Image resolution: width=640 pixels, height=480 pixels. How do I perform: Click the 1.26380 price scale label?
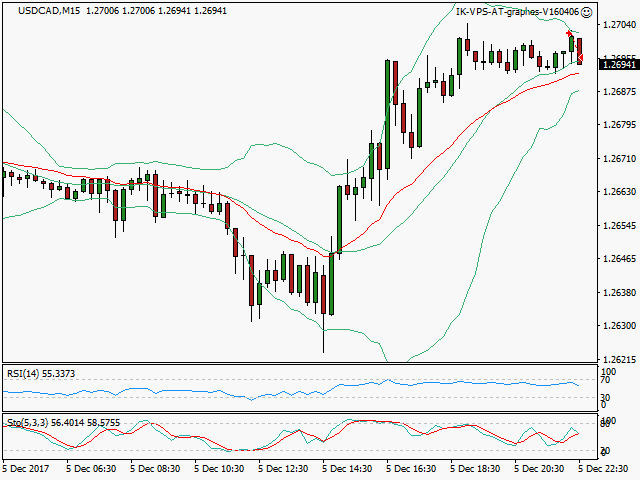click(x=619, y=293)
